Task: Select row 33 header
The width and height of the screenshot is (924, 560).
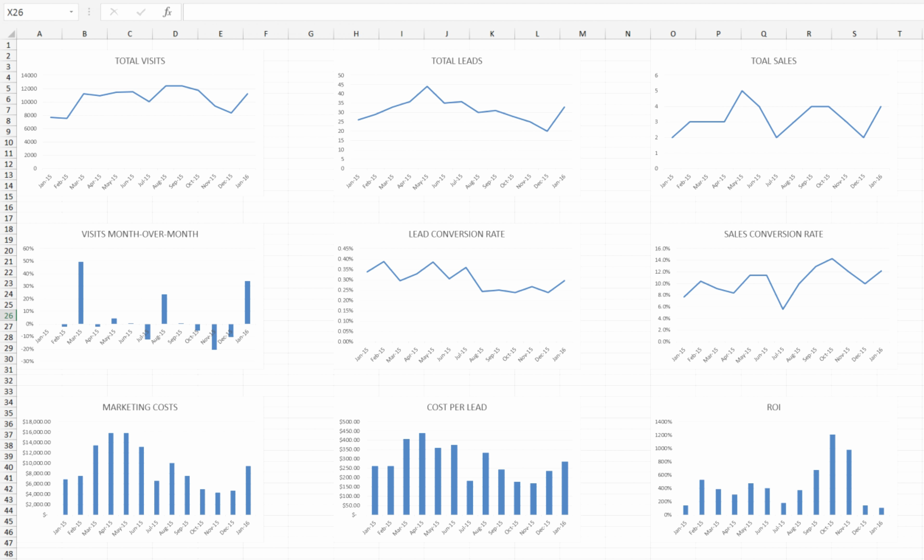Action: pyautogui.click(x=8, y=391)
